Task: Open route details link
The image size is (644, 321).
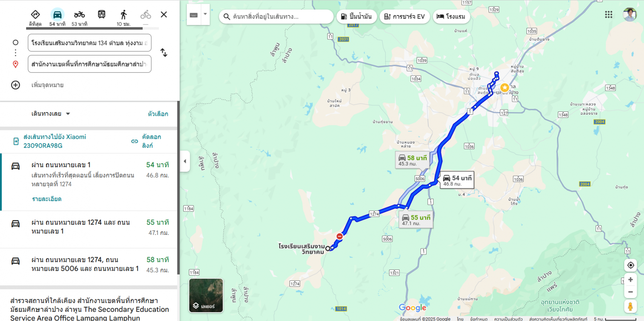Action: (47, 199)
